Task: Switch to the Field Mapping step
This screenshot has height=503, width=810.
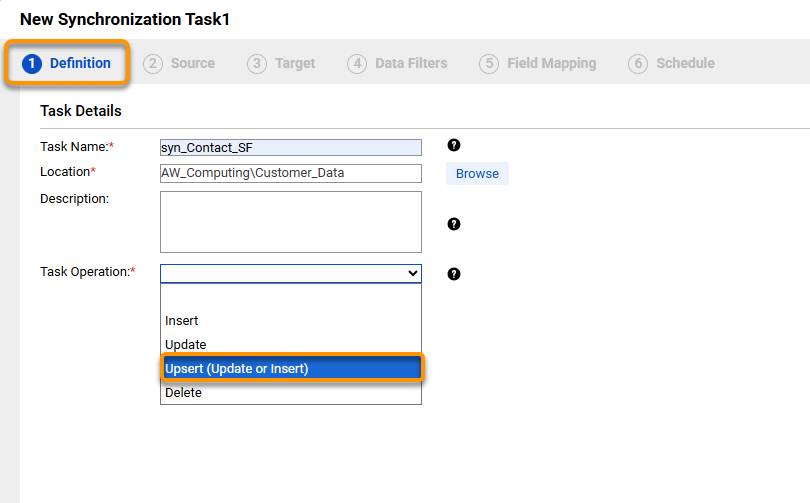Action: click(538, 63)
